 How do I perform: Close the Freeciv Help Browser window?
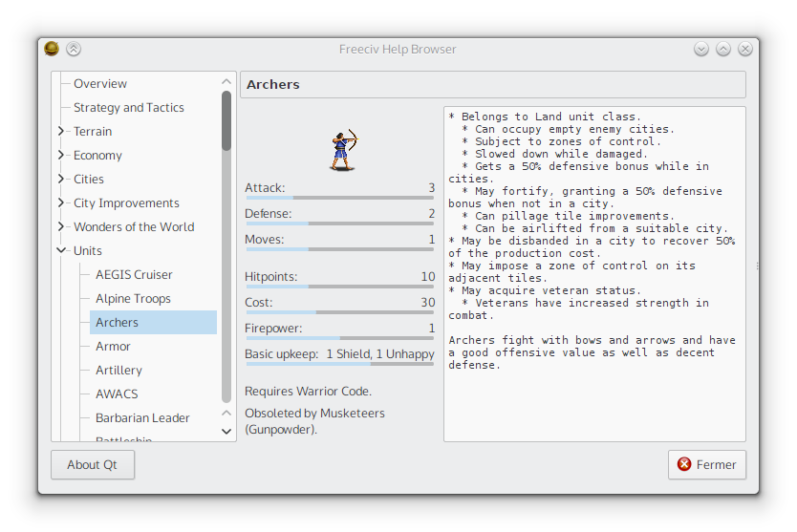(745, 49)
